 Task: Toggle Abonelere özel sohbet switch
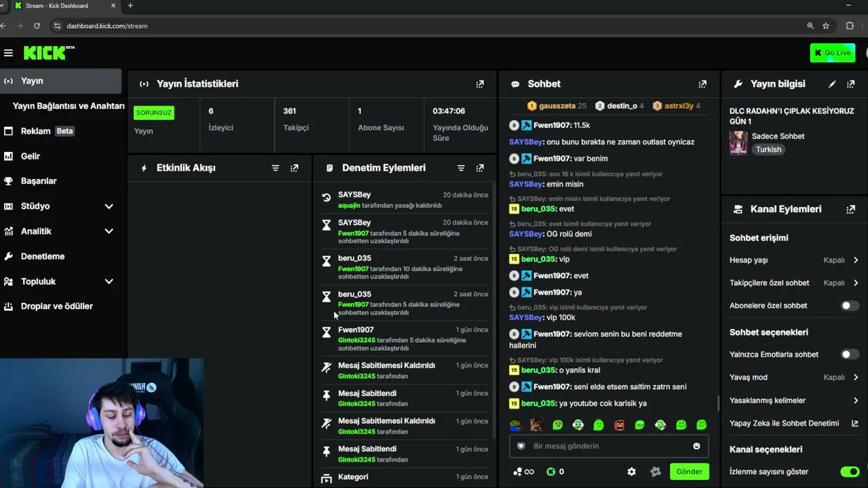[x=850, y=306]
